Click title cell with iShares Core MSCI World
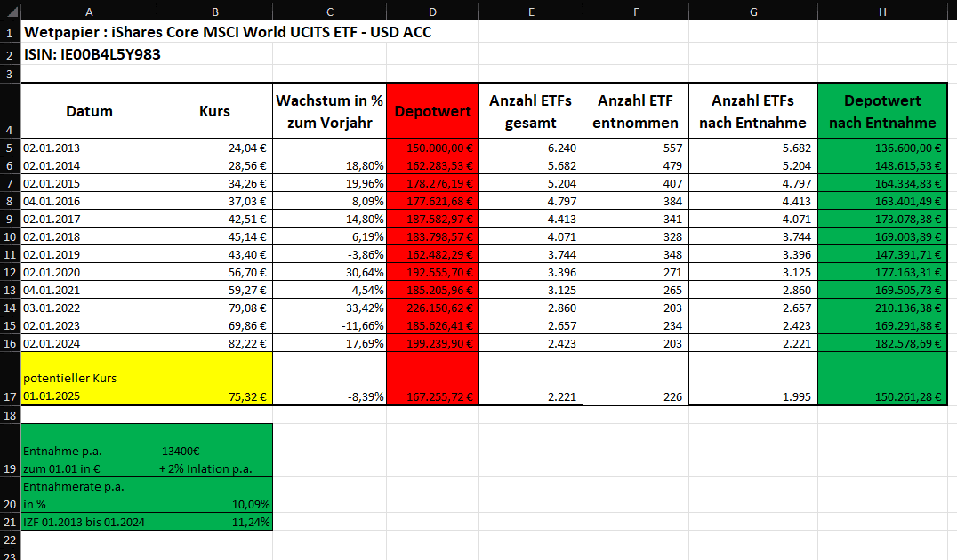The width and height of the screenshot is (957, 560). point(227,32)
